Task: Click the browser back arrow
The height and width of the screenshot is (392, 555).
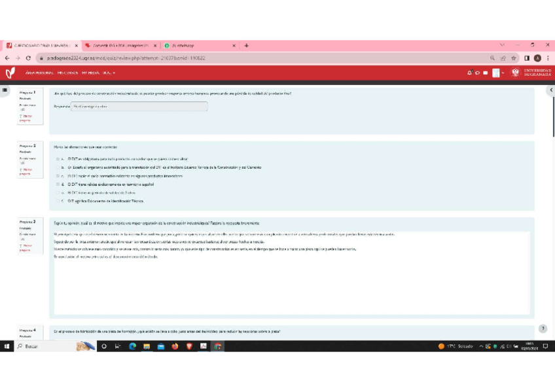Action: click(x=7, y=58)
